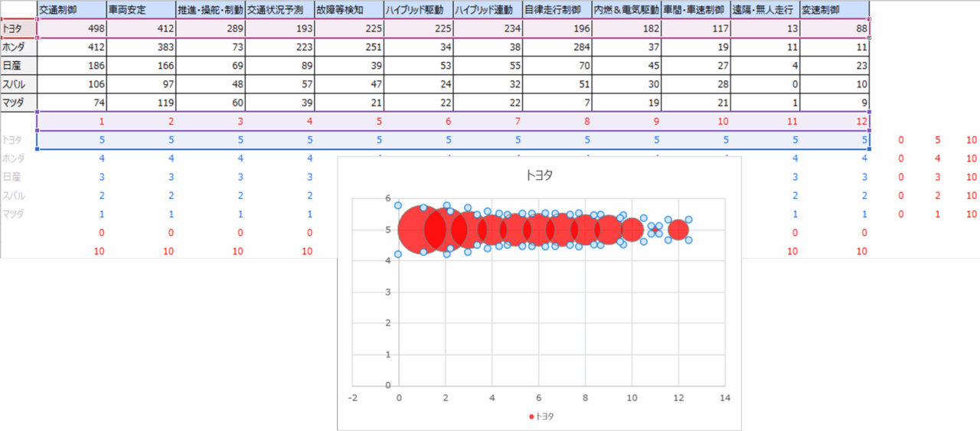Click the 変速制御 column header
The width and height of the screenshot is (980, 431).
pos(835,10)
